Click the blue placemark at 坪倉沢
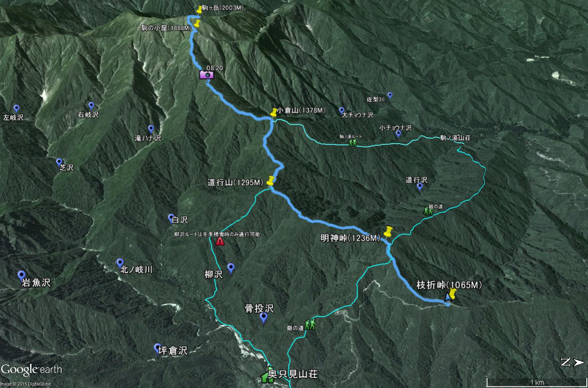 (x=157, y=350)
